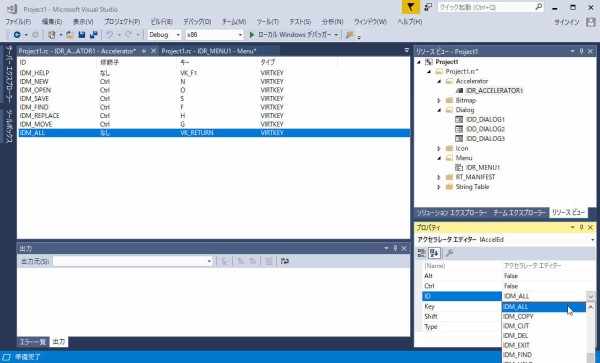
Task: Click the find in files toolbar icon
Action: pos(349,35)
